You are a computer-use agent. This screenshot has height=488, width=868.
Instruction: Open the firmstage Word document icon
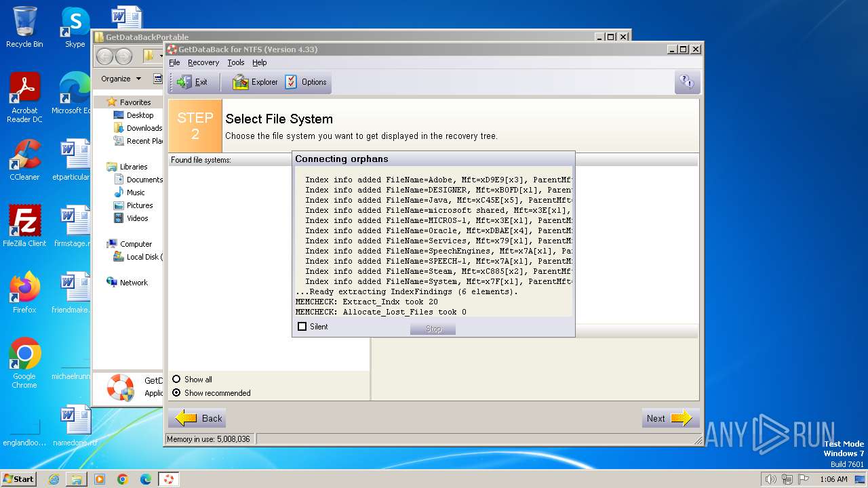point(73,226)
